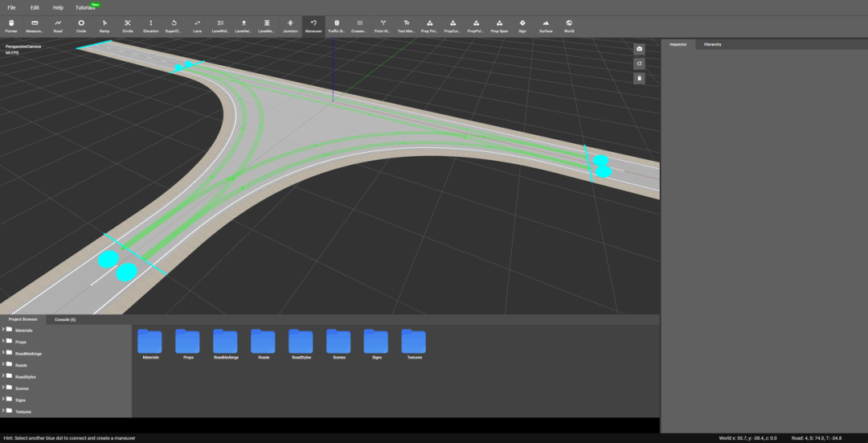Click the camera icon in viewport
The height and width of the screenshot is (443, 868).
[639, 49]
